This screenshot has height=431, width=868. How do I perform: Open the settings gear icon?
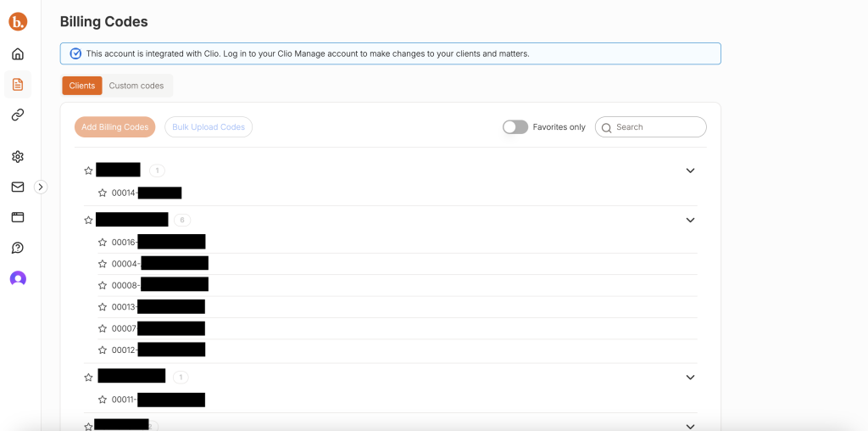[x=18, y=156]
